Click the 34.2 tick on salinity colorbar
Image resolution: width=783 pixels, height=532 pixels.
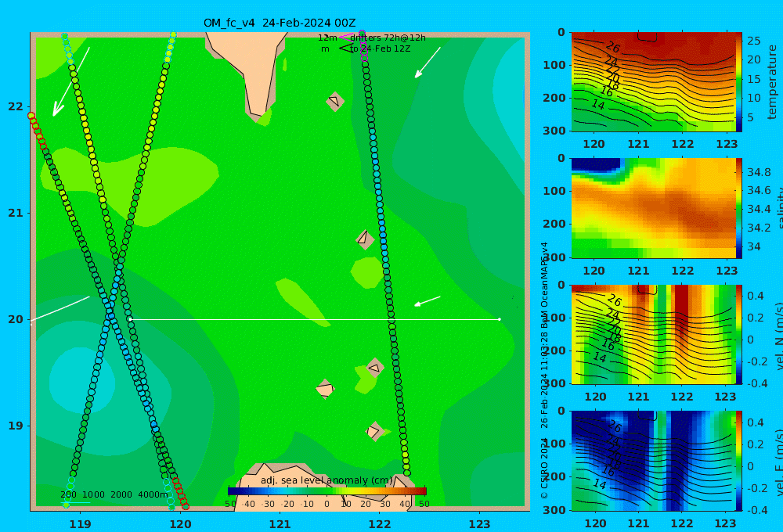point(759,228)
